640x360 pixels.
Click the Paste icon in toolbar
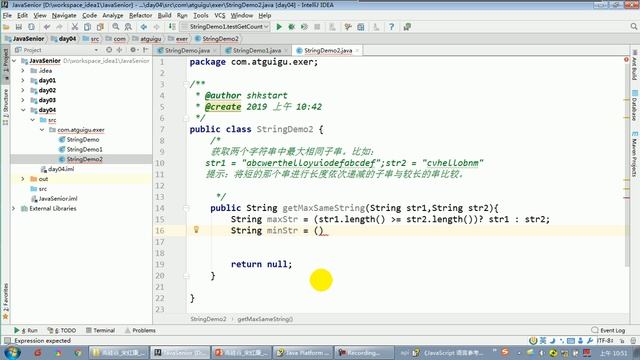(100, 27)
